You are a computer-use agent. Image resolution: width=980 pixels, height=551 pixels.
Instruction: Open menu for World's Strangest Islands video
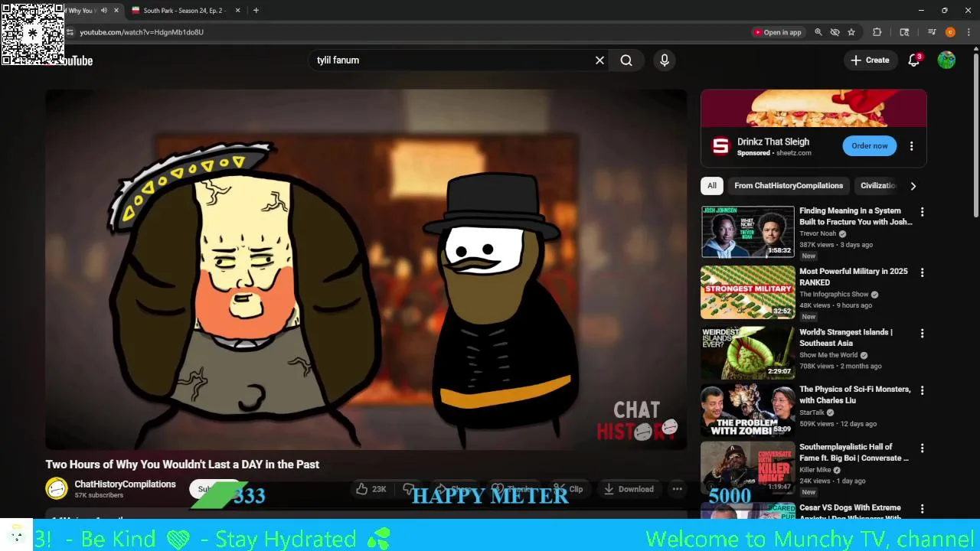tap(922, 334)
